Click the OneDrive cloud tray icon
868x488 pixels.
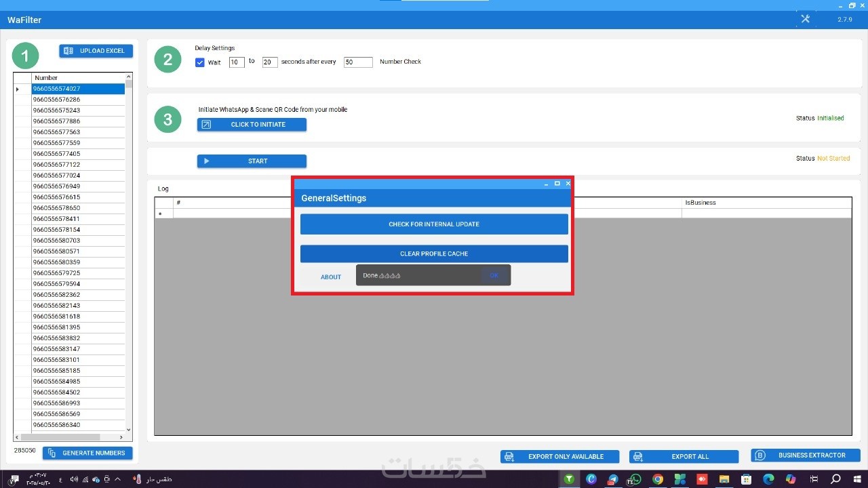coord(95,479)
